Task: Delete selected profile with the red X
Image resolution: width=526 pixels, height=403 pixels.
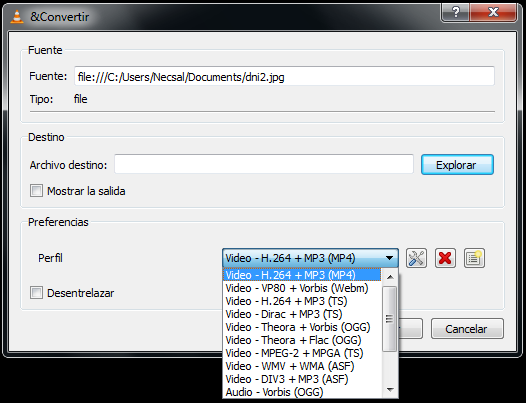Action: click(445, 258)
